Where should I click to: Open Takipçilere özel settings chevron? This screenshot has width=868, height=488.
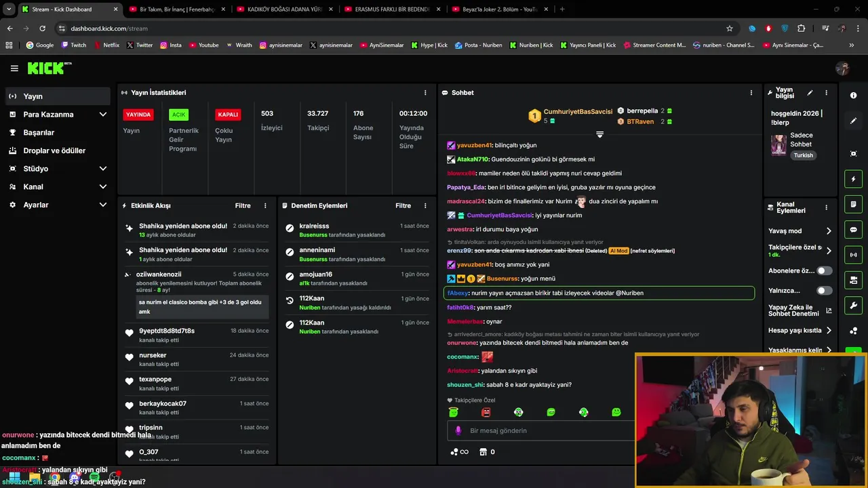click(x=829, y=251)
